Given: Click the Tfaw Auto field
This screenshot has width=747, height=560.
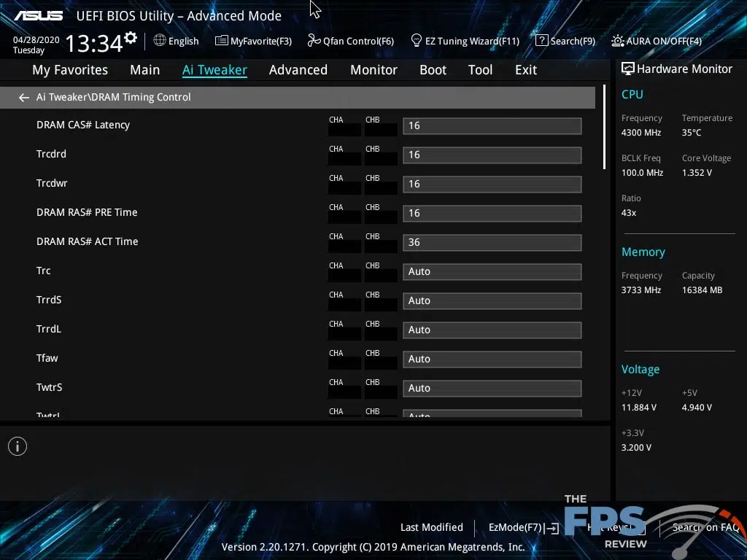Looking at the screenshot, I should click(x=492, y=359).
